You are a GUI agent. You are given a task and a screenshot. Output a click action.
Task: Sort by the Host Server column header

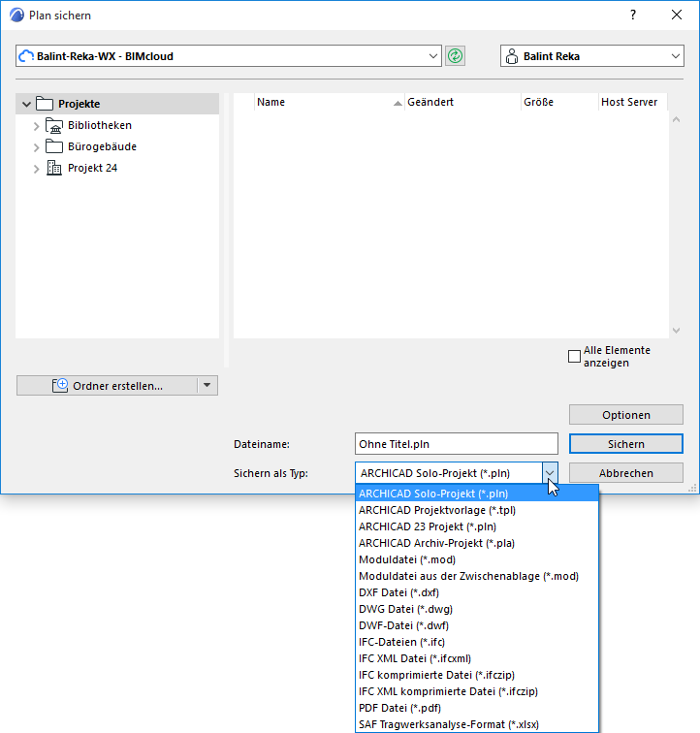pos(633,102)
